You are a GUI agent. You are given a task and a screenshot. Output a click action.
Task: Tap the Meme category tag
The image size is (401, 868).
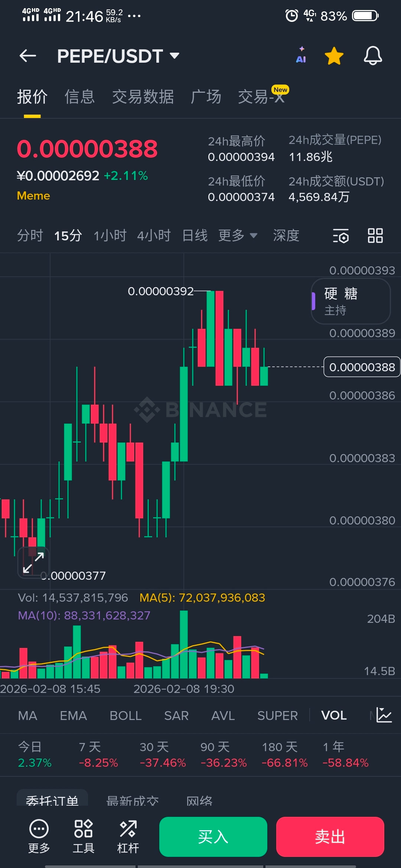tap(33, 196)
